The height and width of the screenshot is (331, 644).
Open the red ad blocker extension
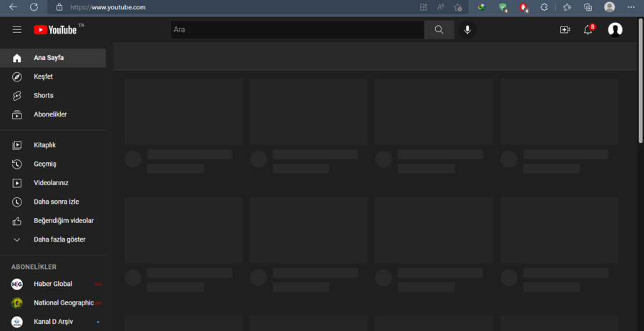(523, 7)
